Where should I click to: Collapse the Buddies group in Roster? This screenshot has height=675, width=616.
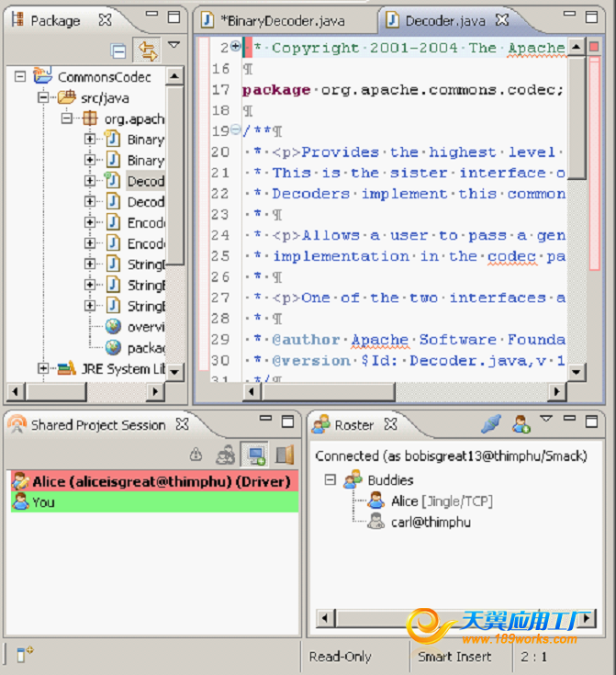point(330,479)
